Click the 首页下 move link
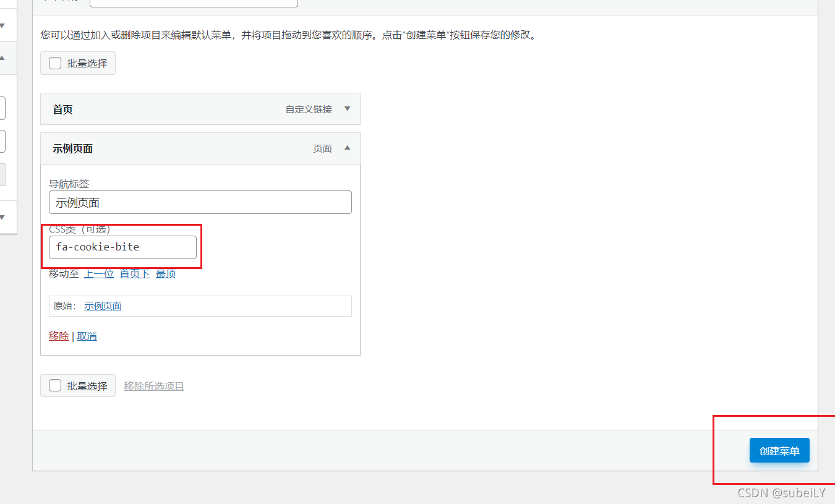835x504 pixels. [x=135, y=274]
